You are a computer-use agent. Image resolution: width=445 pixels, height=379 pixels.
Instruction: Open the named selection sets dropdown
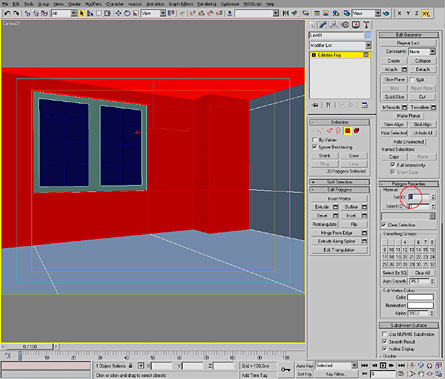pos(257,13)
